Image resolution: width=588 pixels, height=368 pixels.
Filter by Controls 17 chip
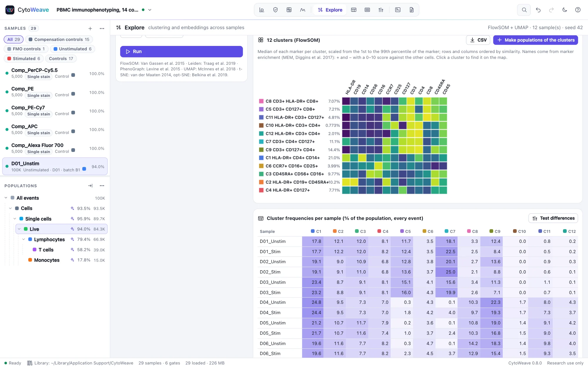click(x=61, y=59)
